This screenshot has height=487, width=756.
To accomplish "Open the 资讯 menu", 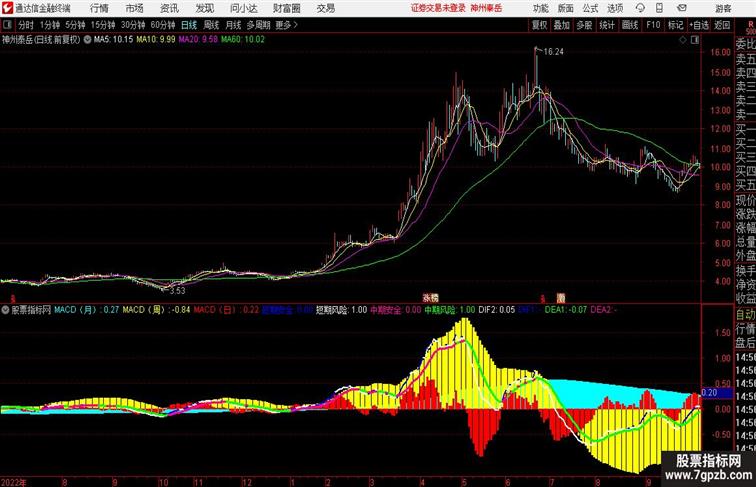I will pos(169,8).
